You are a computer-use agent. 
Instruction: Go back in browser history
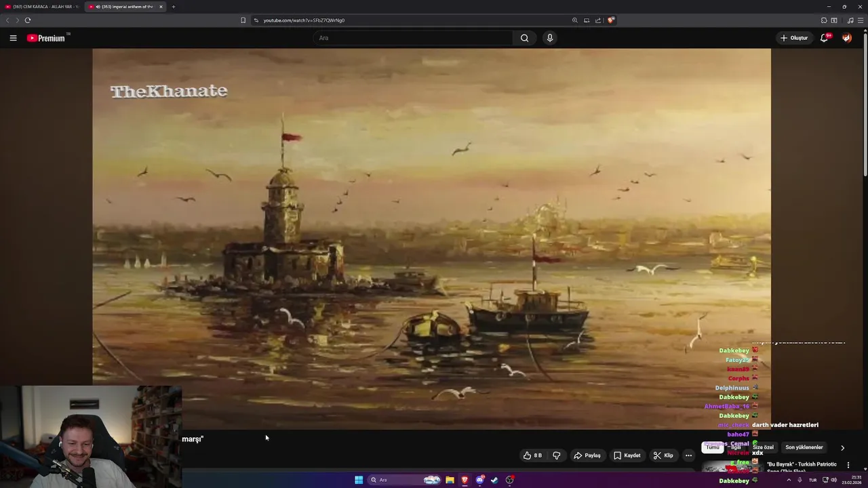tap(7, 20)
